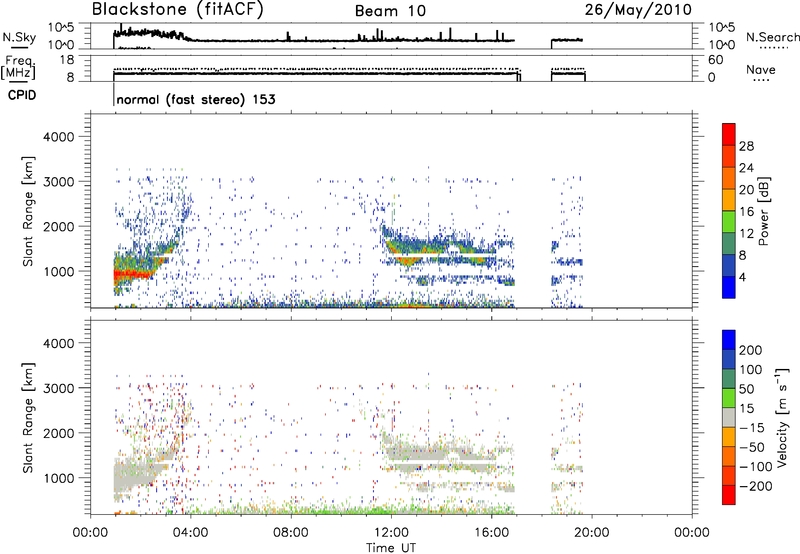Click the 'Blackstone (fitACF)' title text
The height and width of the screenshot is (554, 800).
pos(177,10)
